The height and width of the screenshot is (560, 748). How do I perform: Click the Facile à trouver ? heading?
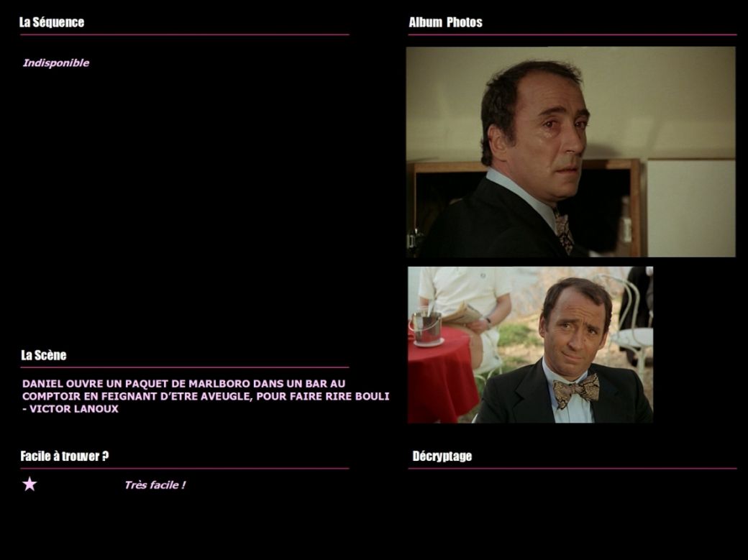tap(65, 456)
